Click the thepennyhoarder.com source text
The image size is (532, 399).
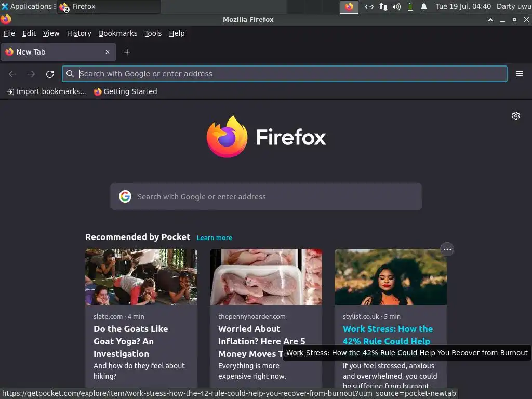[252, 316]
